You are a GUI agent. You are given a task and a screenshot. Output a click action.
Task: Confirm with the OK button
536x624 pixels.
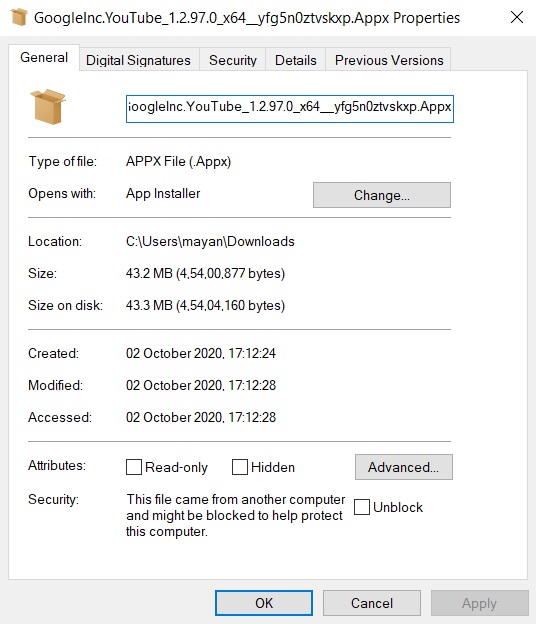click(x=264, y=603)
